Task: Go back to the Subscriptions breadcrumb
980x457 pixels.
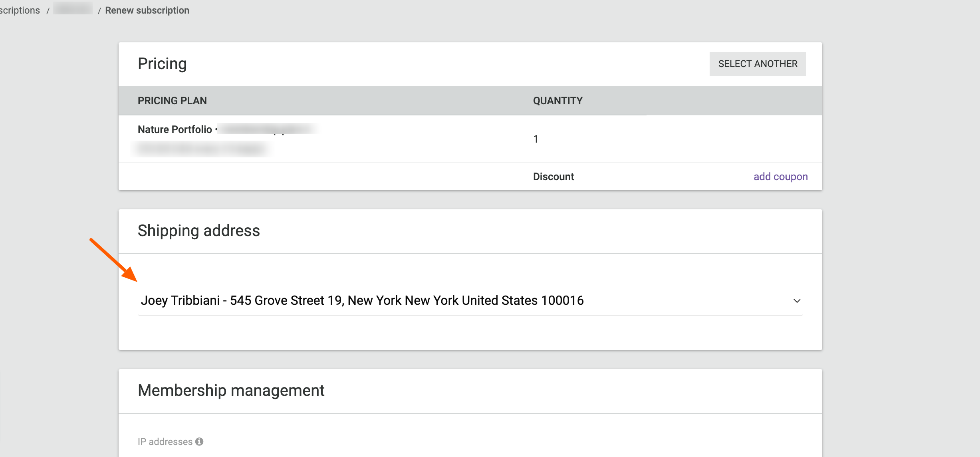Action: click(20, 10)
